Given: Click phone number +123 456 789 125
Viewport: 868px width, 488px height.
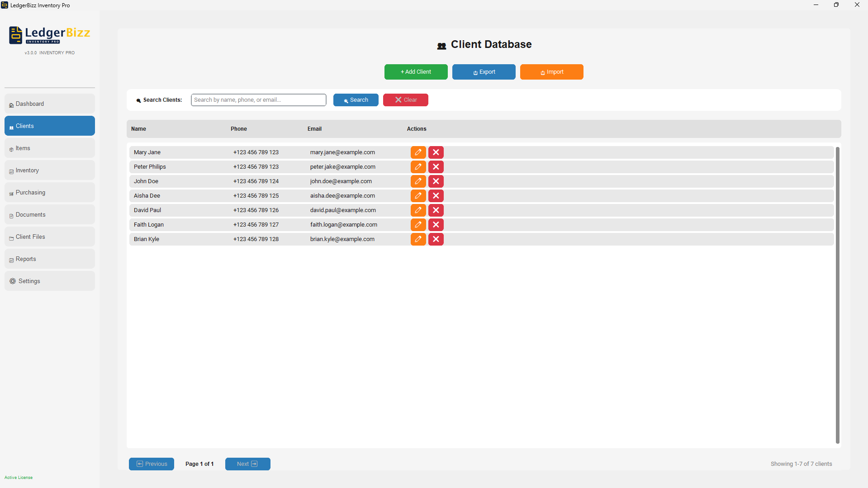Looking at the screenshot, I should point(256,196).
